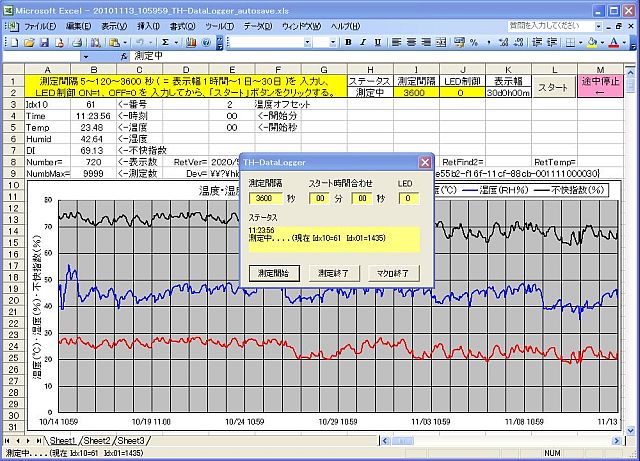Image resolution: width=640 pixels, height=461 pixels.
Task: Switch to the Sheet2 tab
Action: click(x=97, y=441)
